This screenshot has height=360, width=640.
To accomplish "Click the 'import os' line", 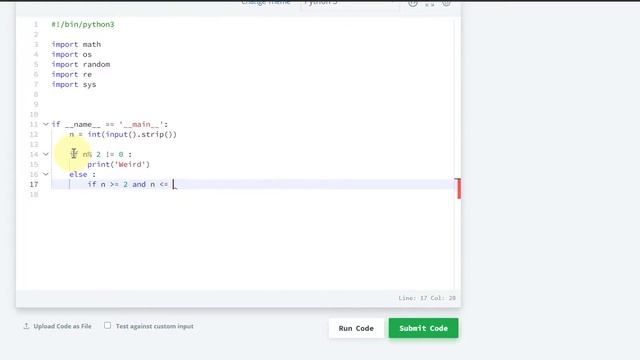I will [x=72, y=54].
